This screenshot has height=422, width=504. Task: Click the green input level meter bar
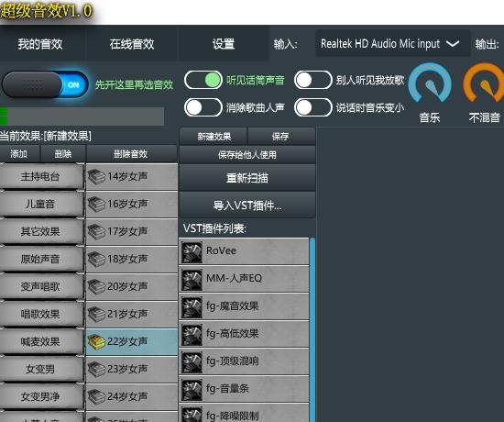82,117
